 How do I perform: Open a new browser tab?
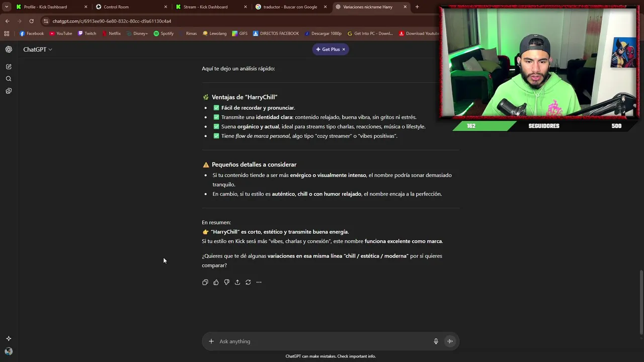point(417,7)
